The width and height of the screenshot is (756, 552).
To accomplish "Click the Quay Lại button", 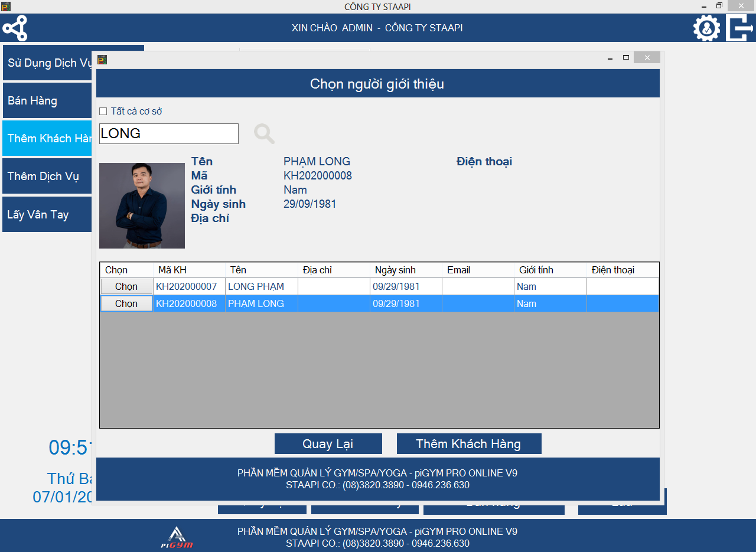I will click(x=328, y=444).
